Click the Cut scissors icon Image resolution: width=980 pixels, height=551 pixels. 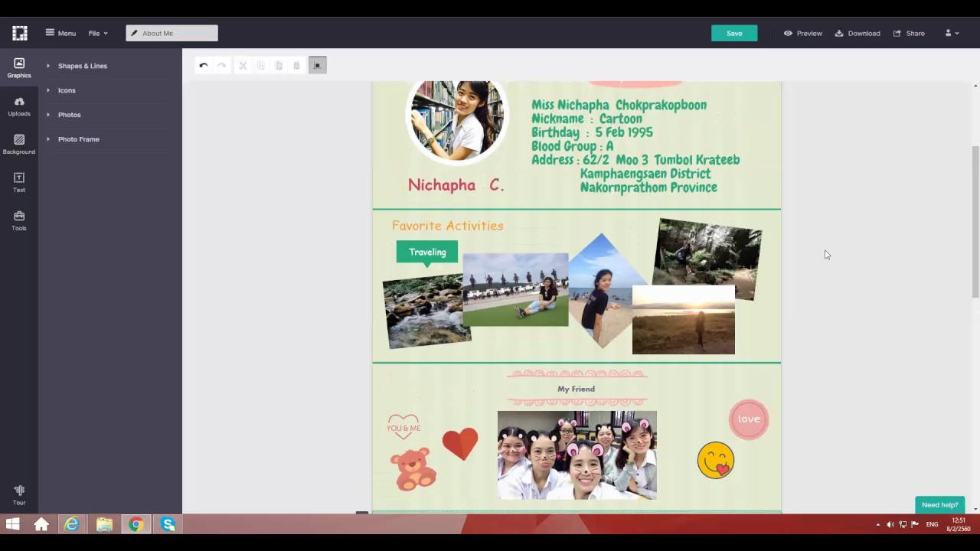pos(243,66)
